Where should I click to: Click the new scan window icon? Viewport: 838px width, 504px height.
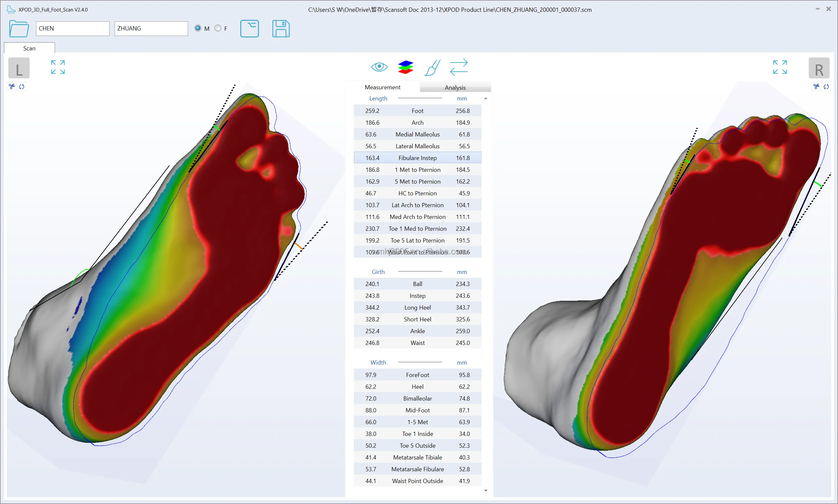[249, 29]
